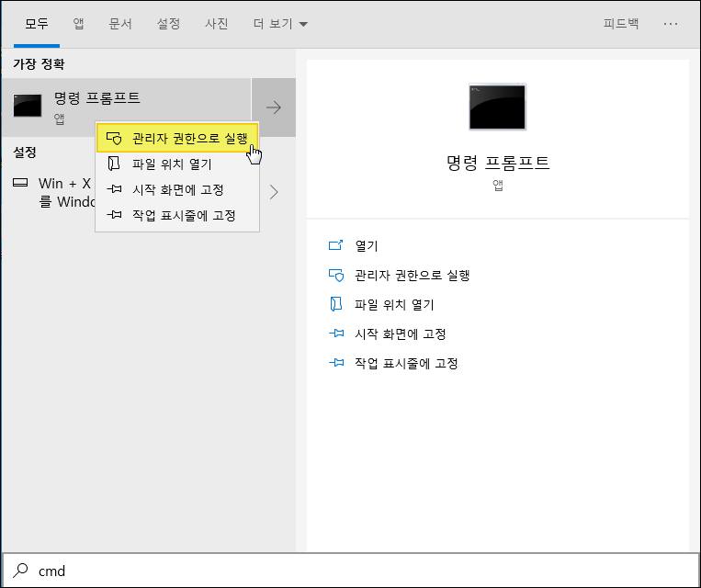Image resolution: width=701 pixels, height=588 pixels.
Task: Switch to the 설정 tab
Action: click(168, 23)
